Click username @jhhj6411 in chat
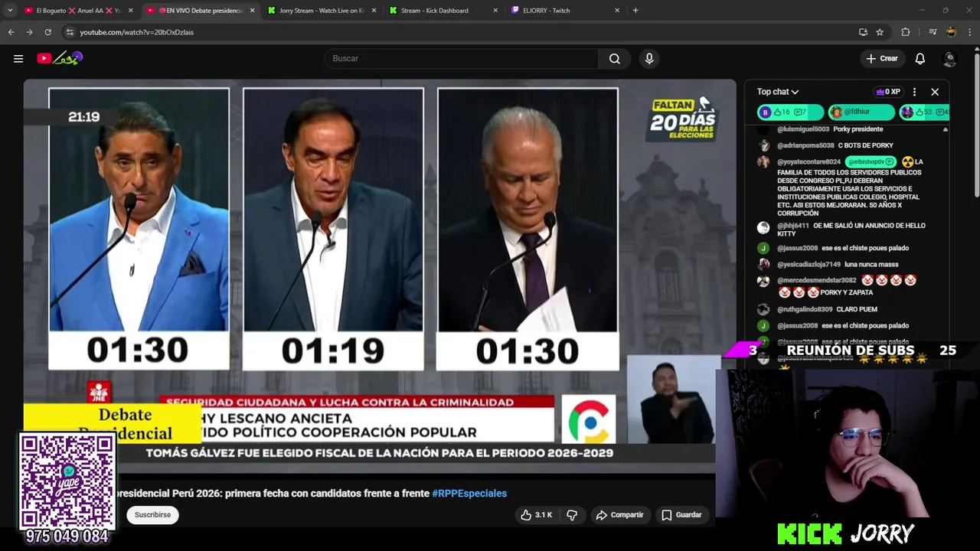Screen dimensions: 980x551 click(x=793, y=226)
